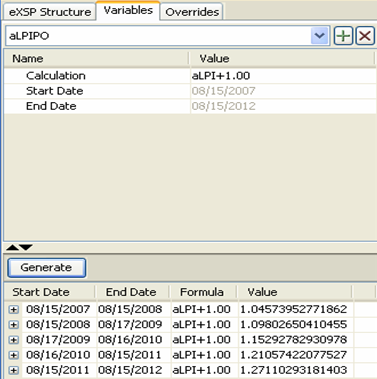
Task: Sort results by End Date column header
Action: tap(133, 292)
